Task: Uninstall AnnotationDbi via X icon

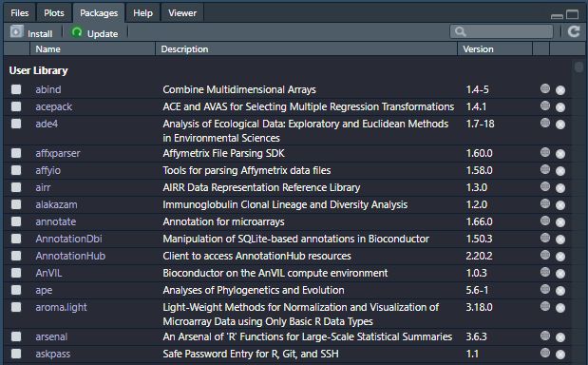Action: [560, 240]
